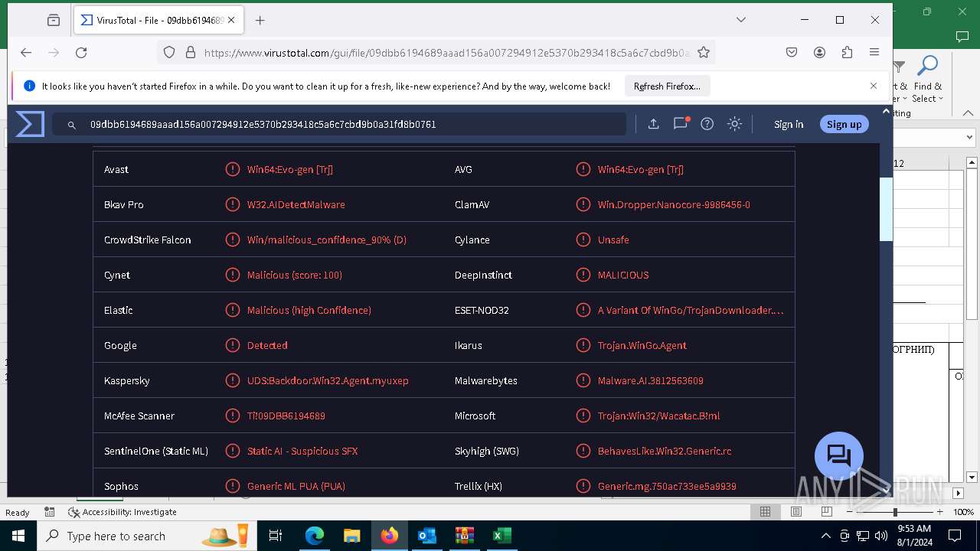The image size is (980, 551).
Task: Click Malwarebytes result Malware.AI.3812563609
Action: [651, 380]
